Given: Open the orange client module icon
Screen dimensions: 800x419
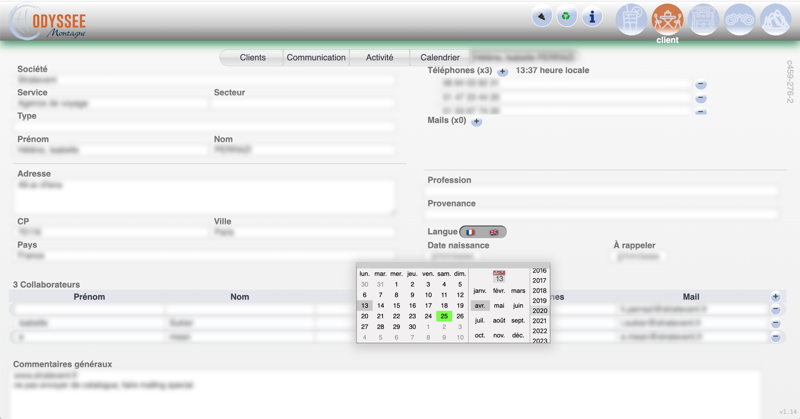Looking at the screenshot, I should (667, 19).
